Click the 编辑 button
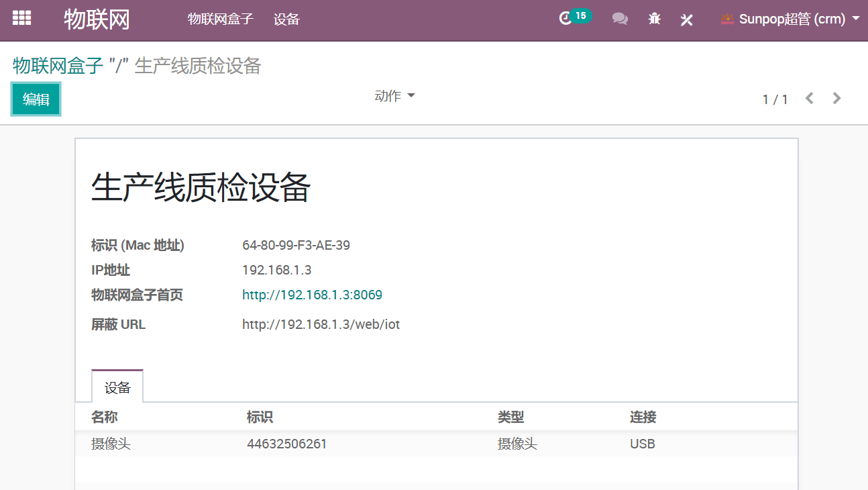 coord(36,99)
